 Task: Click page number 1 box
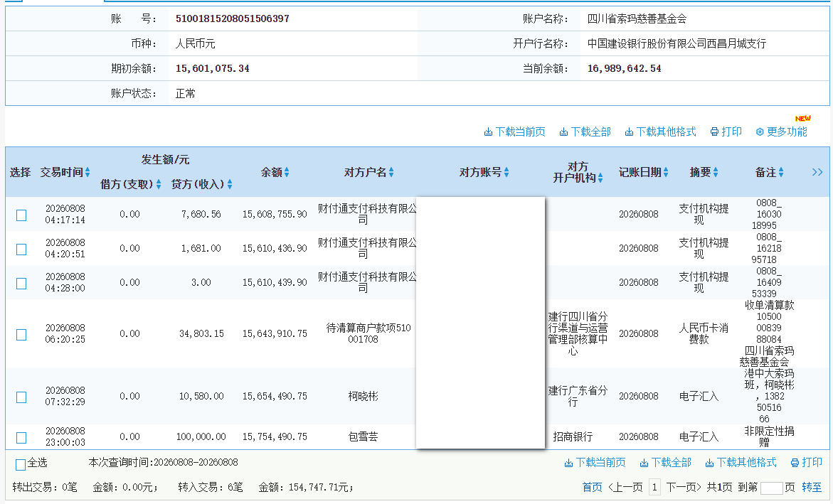[x=654, y=487]
